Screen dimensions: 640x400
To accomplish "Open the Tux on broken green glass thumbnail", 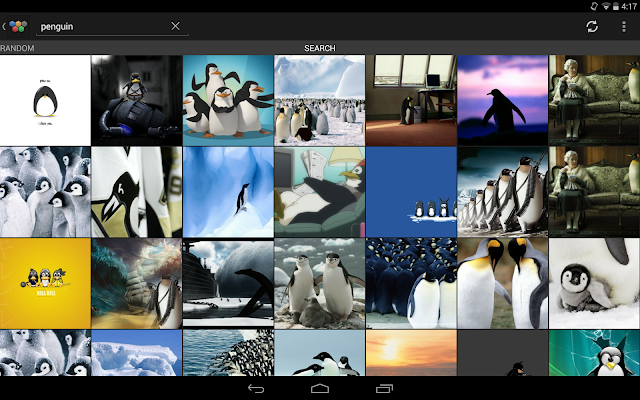I will point(594,353).
